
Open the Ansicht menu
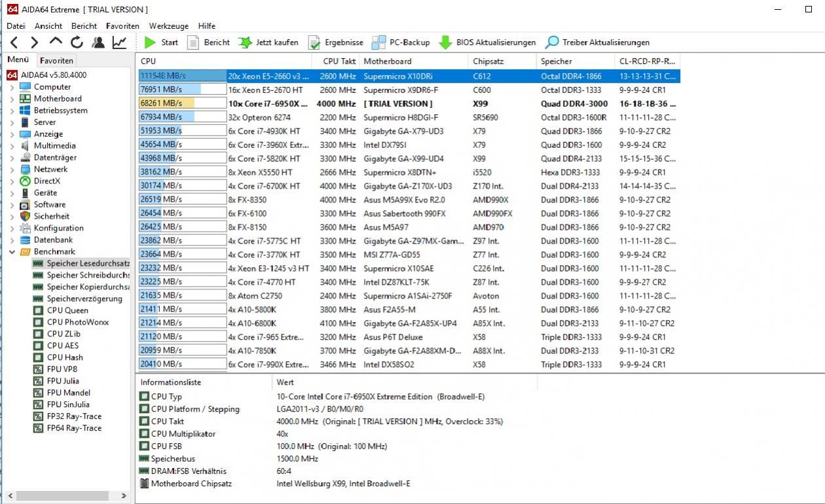[x=48, y=26]
